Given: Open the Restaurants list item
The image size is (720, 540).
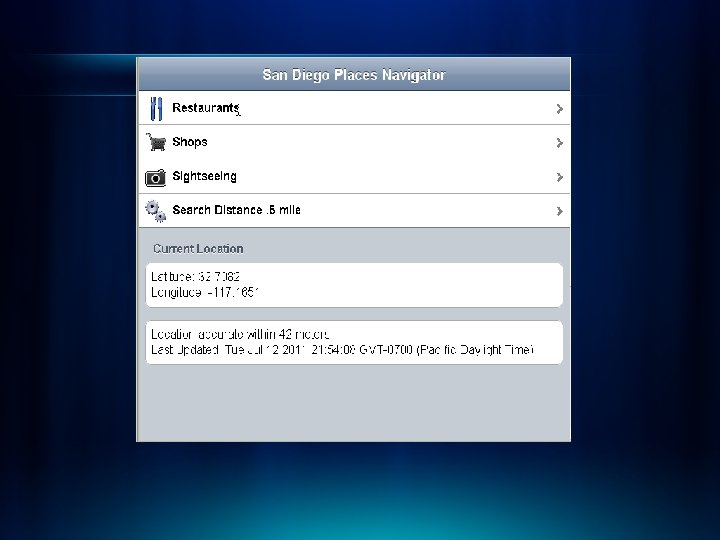Looking at the screenshot, I should click(354, 108).
